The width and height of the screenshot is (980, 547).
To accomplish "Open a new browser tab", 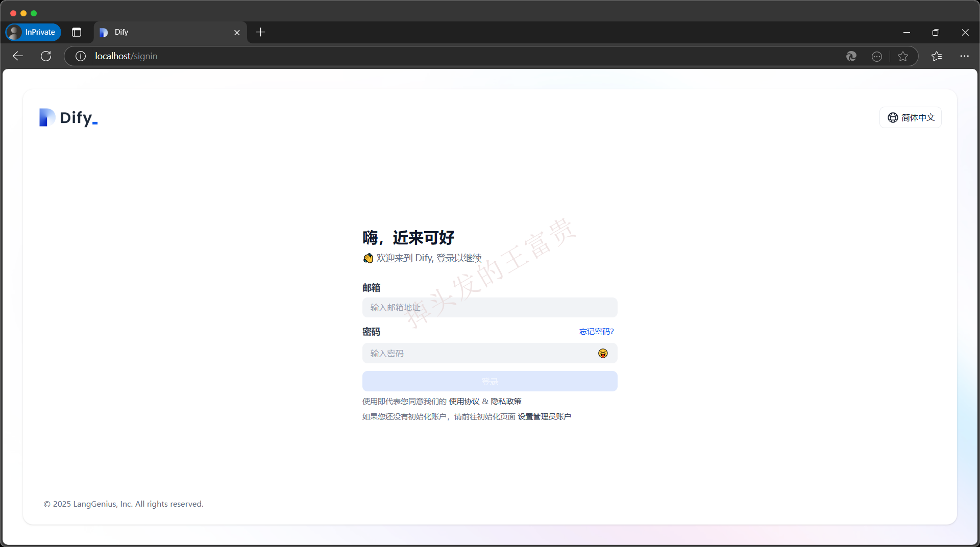I will coord(260,32).
